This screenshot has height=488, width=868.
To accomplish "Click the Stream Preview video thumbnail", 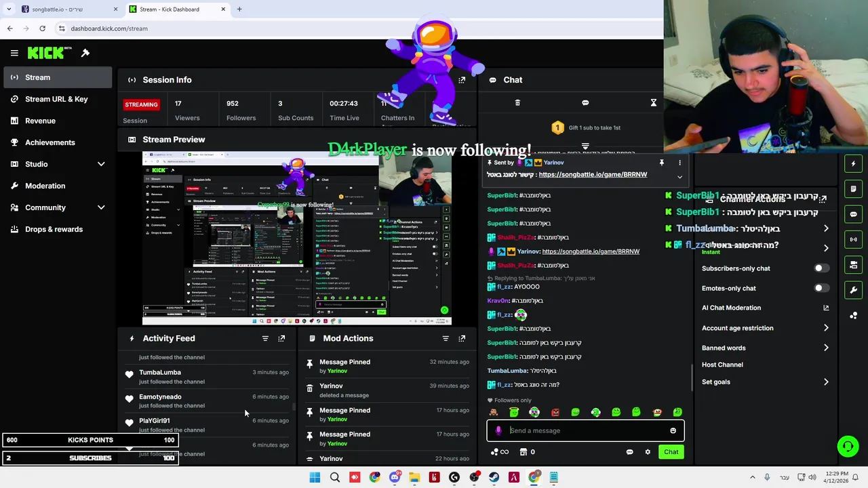I will (x=296, y=239).
